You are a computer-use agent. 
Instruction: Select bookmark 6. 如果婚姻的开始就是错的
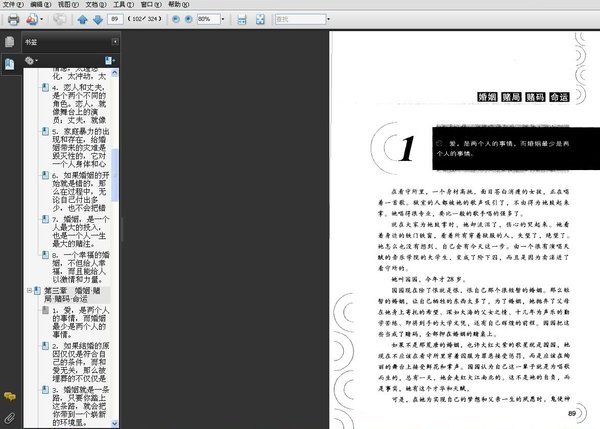pos(81,192)
